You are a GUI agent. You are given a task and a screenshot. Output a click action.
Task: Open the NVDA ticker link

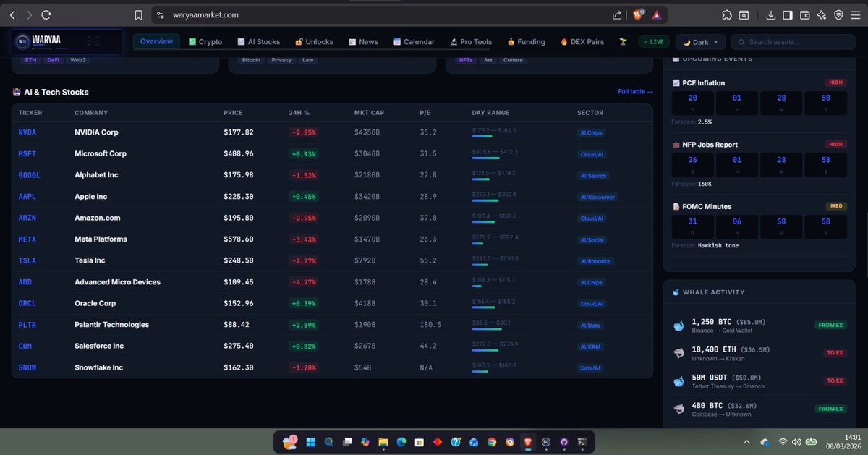[27, 133]
